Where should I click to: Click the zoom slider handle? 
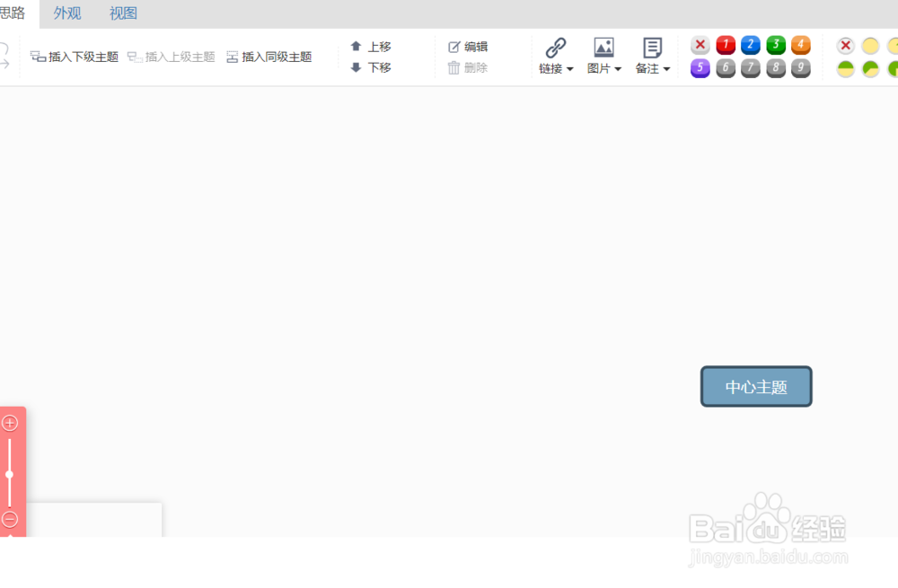point(9,475)
